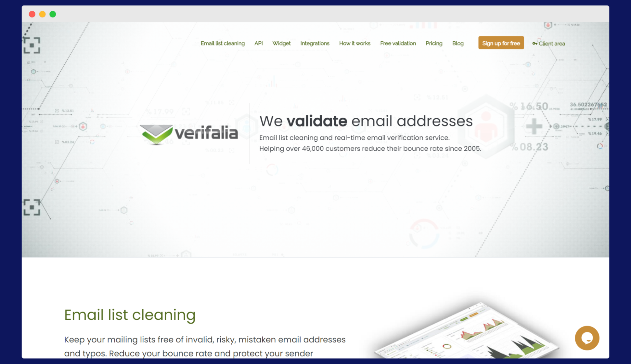The height and width of the screenshot is (364, 631).
Task: Click the How it works tab
Action: [x=354, y=43]
